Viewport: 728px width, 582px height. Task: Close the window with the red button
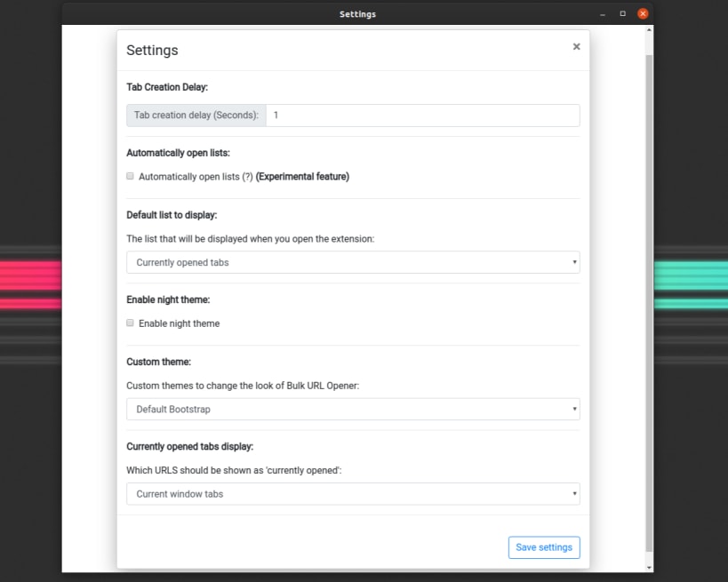[643, 14]
